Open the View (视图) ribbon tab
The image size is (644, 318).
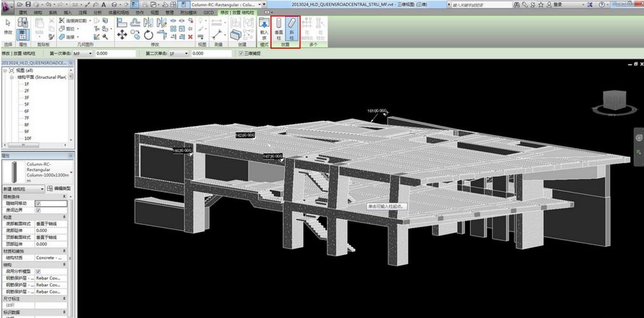click(x=154, y=12)
